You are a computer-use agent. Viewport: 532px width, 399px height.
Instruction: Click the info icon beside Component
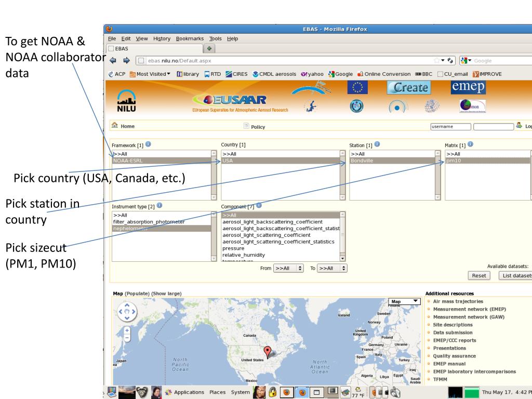[259, 206]
